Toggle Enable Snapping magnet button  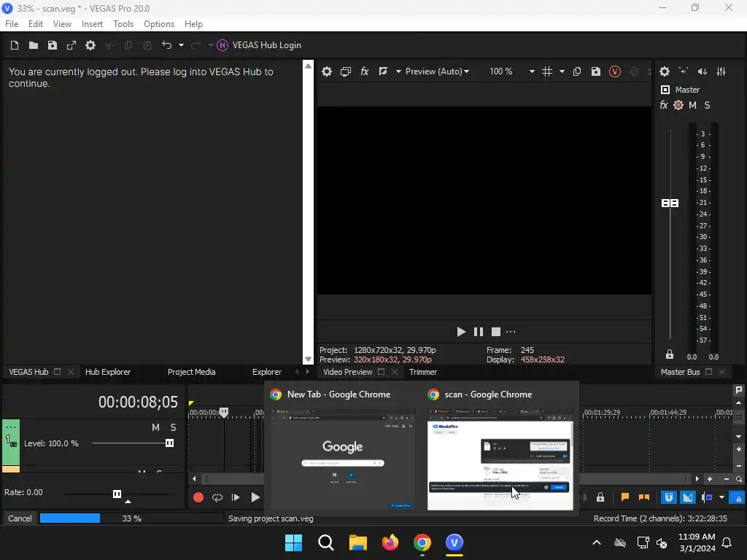pyautogui.click(x=669, y=497)
